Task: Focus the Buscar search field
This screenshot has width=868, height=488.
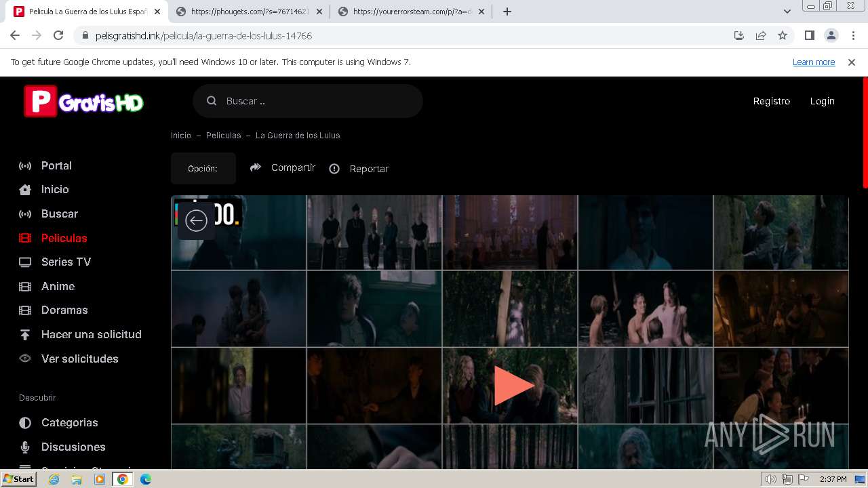Action: pyautogui.click(x=308, y=101)
